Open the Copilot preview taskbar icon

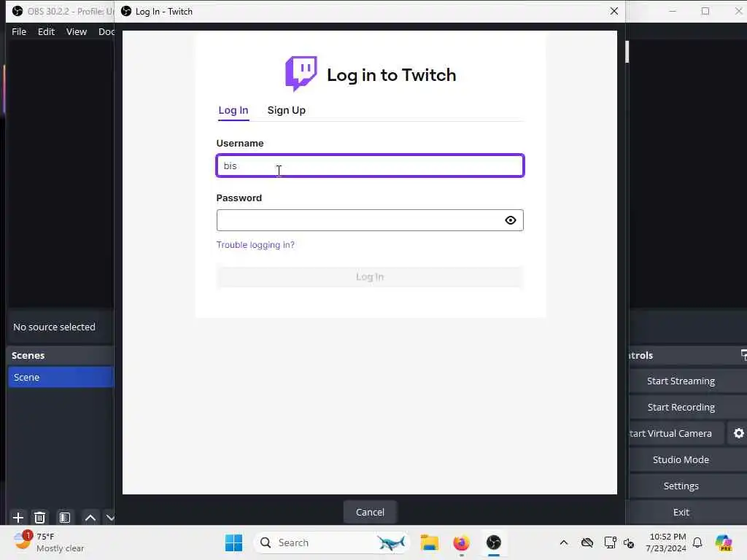click(724, 542)
